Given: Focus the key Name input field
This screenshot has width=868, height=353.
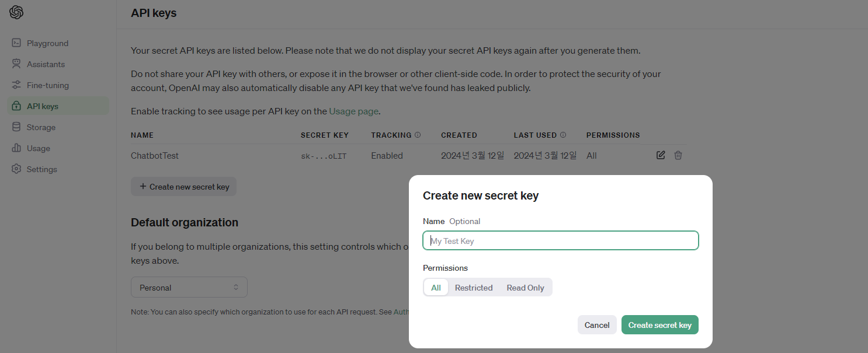Looking at the screenshot, I should click(561, 240).
